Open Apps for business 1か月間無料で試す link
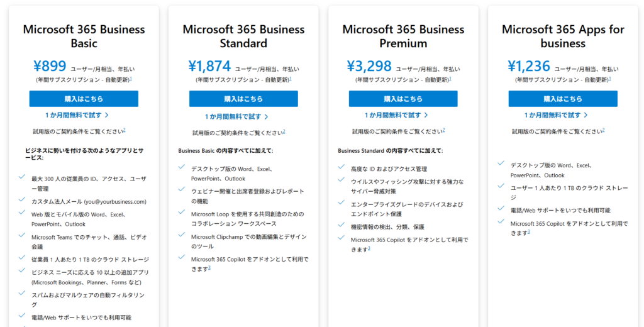The width and height of the screenshot is (644, 327). pos(556,115)
